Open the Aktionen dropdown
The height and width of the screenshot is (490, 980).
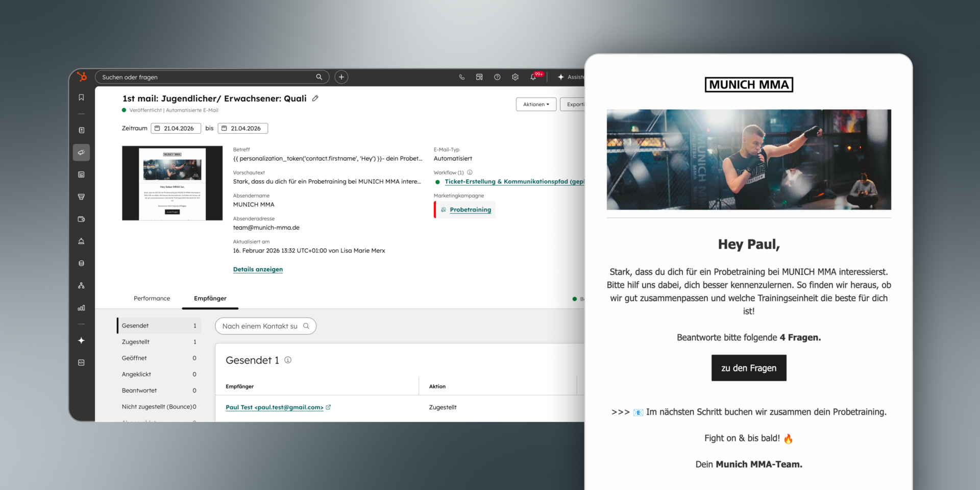pyautogui.click(x=536, y=104)
